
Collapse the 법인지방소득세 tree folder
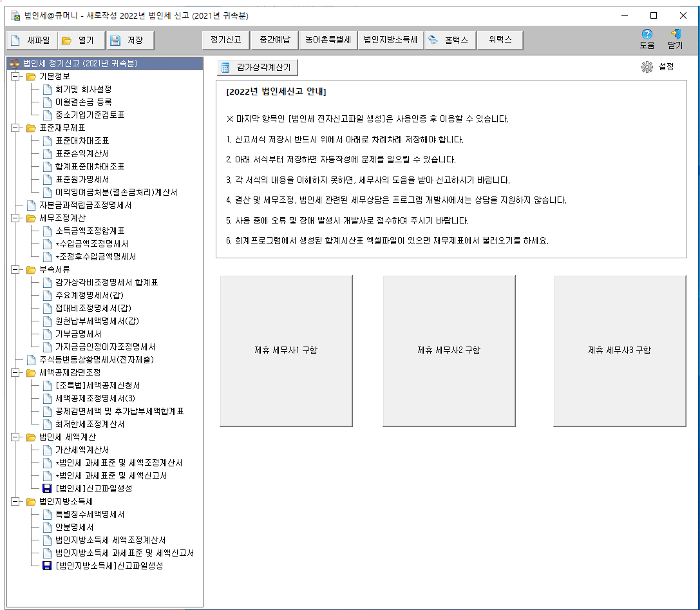point(15,502)
